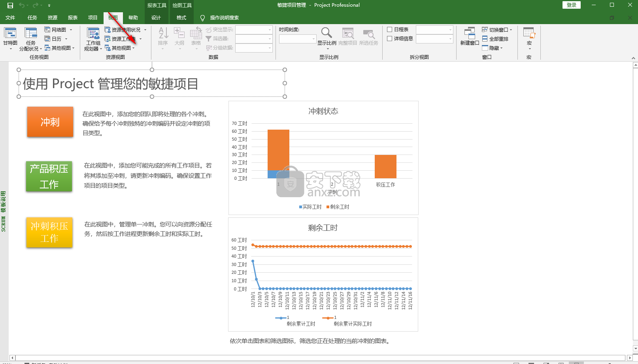Viewport: 638px width, 364px height.
Task: Expand the 日历 dropdown arrow
Action: pyautogui.click(x=66, y=39)
